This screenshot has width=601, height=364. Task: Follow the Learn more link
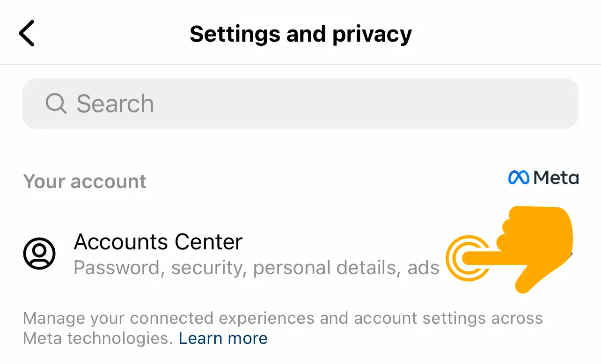tap(223, 338)
